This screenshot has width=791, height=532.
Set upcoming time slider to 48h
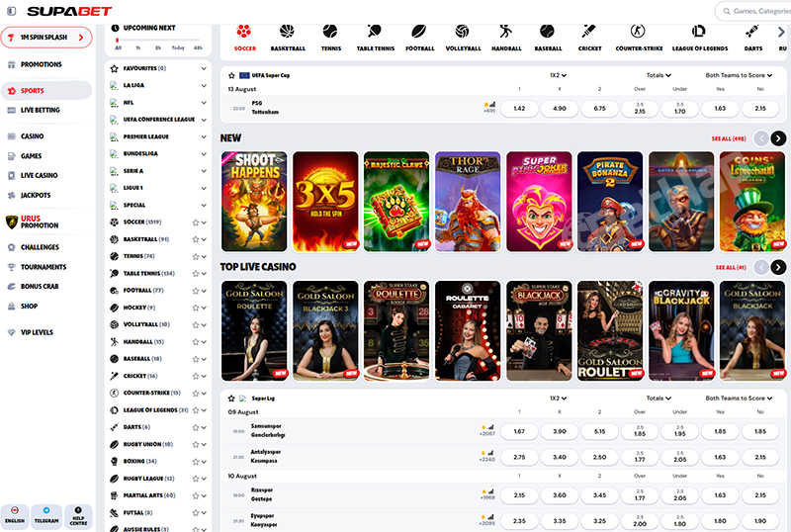pyautogui.click(x=199, y=47)
